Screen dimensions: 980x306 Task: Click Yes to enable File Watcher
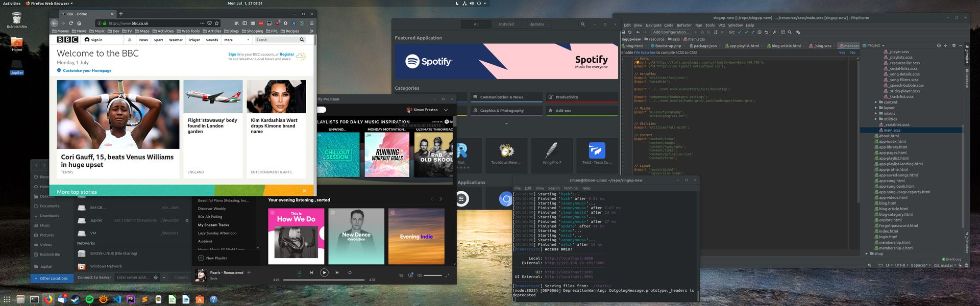(x=842, y=53)
